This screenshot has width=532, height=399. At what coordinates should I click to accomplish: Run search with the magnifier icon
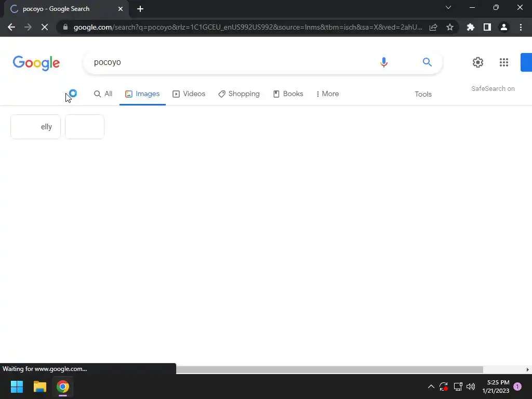(x=427, y=62)
